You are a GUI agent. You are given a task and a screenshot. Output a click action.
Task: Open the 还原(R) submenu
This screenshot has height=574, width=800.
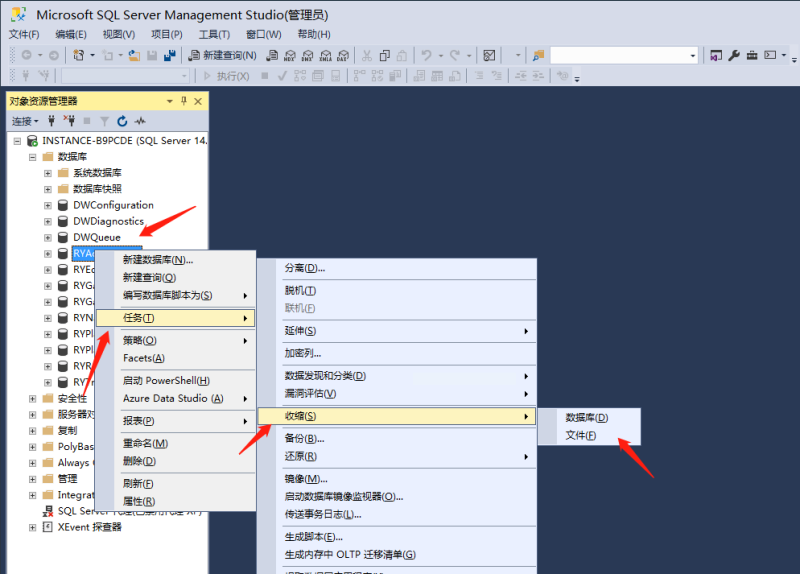(397, 457)
